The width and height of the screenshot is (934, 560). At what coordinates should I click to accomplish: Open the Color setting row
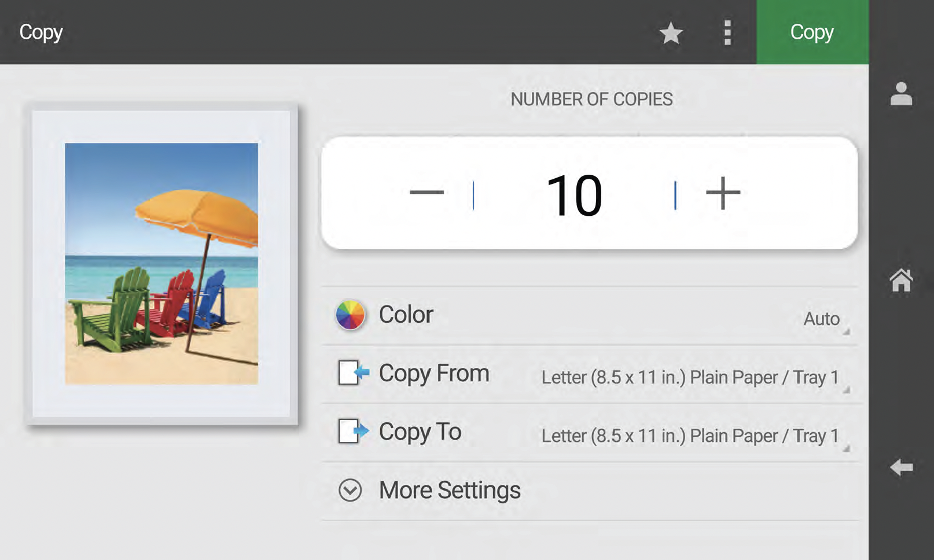[x=590, y=316]
